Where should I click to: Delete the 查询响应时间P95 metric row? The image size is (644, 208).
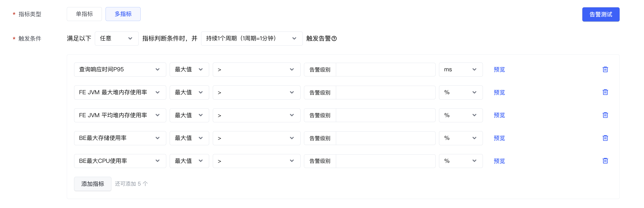605,70
